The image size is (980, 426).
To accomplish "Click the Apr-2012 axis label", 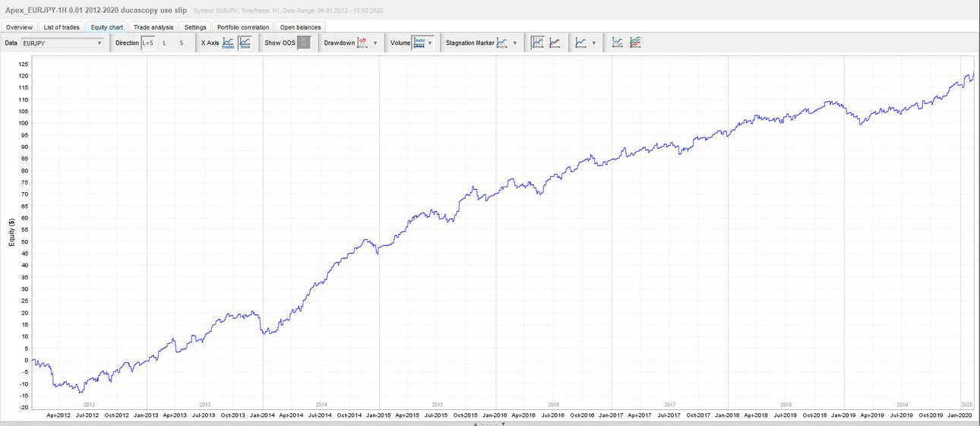I will point(58,415).
